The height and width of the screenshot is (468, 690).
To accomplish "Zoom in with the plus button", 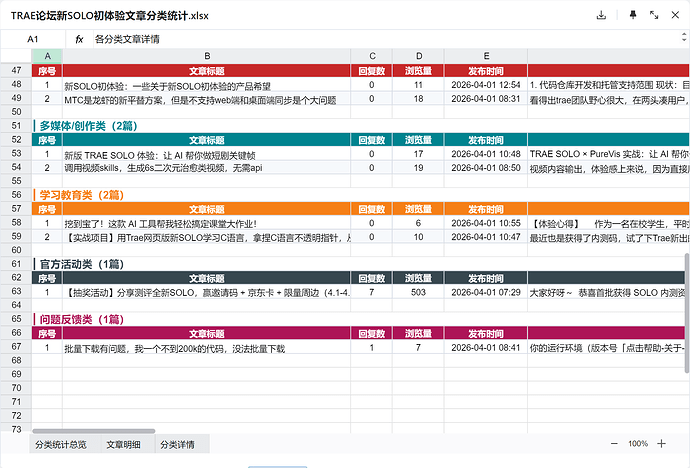I will pyautogui.click(x=661, y=444).
